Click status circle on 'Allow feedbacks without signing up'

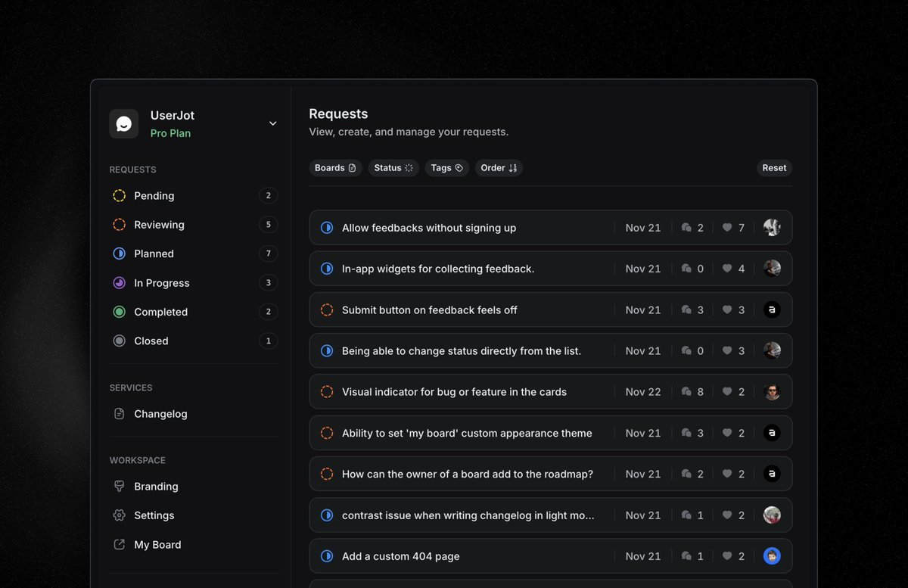coord(327,228)
